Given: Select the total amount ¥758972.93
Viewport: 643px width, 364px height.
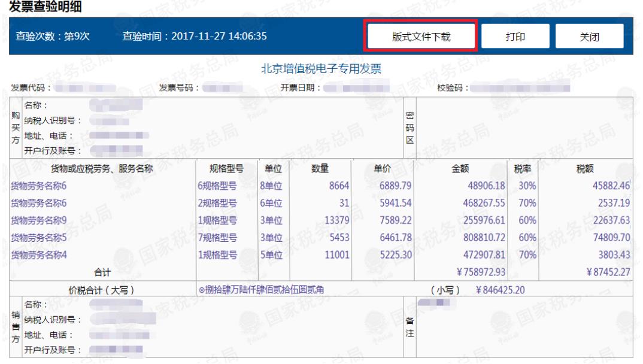Looking at the screenshot, I should click(479, 272).
